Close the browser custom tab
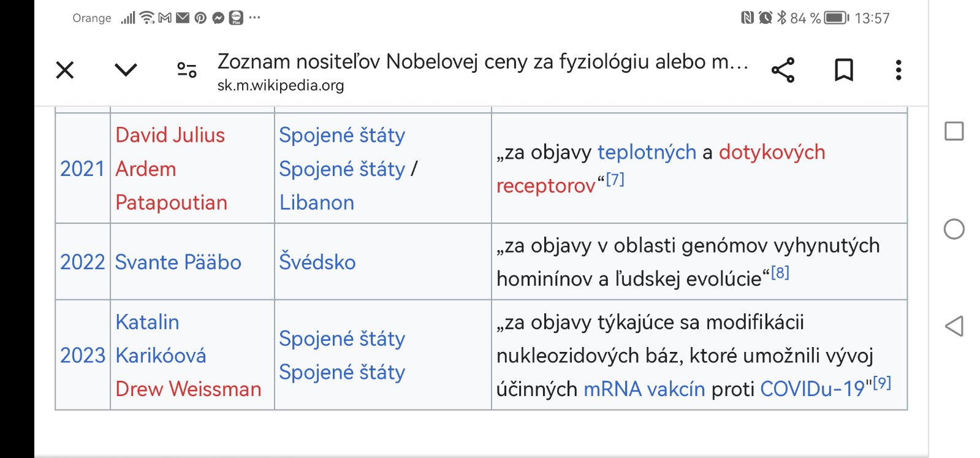The image size is (980, 458). coord(65,70)
